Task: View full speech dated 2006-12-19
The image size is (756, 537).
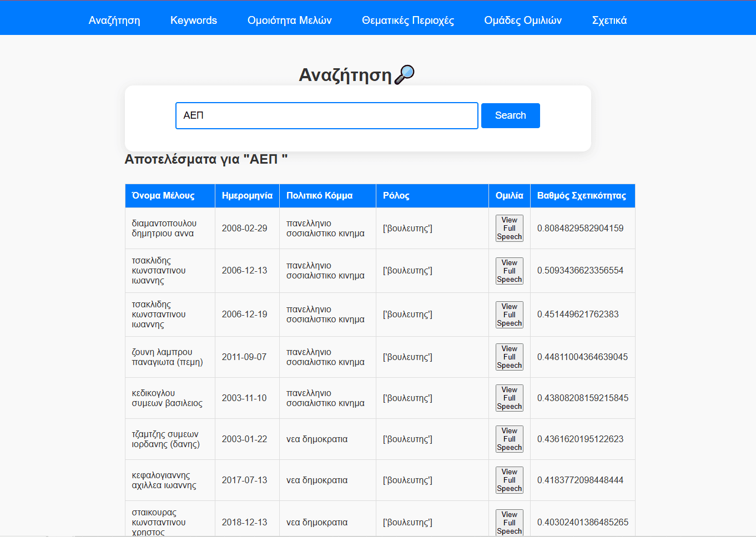Action: pyautogui.click(x=510, y=315)
